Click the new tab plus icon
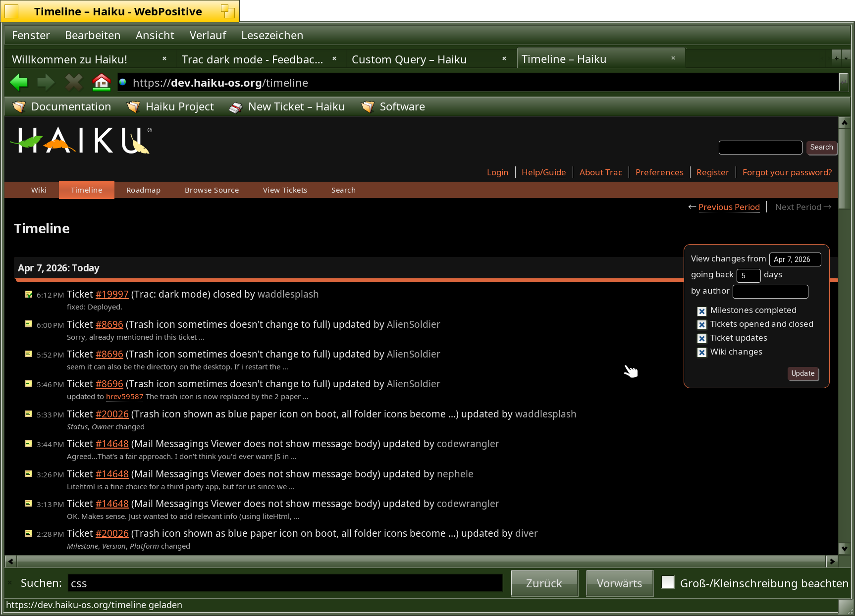 click(836, 58)
